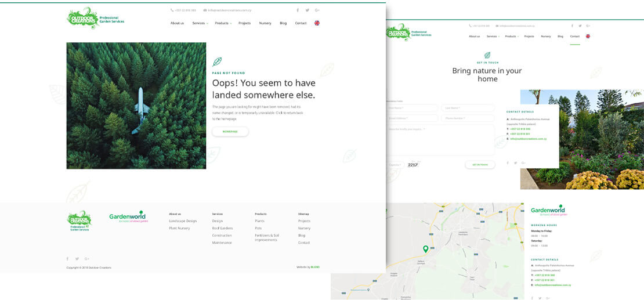This screenshot has height=300, width=644.
Task: Open Nursery in contact page menu
Action: click(x=546, y=36)
